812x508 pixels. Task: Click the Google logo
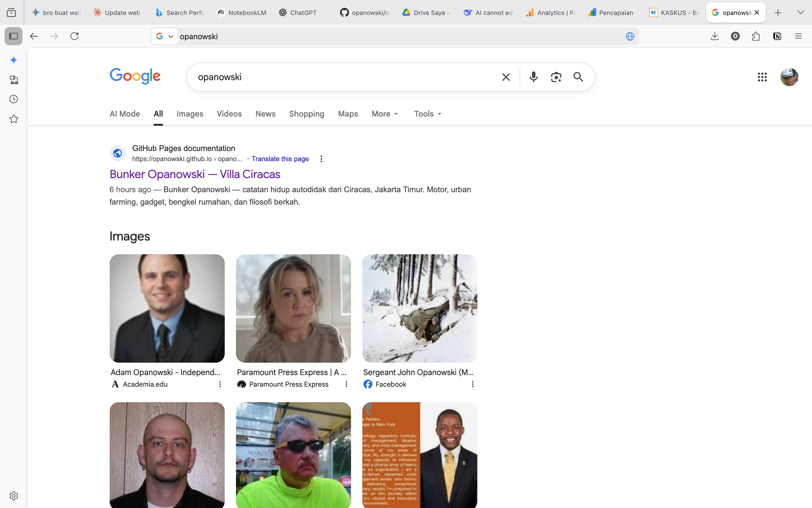click(135, 76)
